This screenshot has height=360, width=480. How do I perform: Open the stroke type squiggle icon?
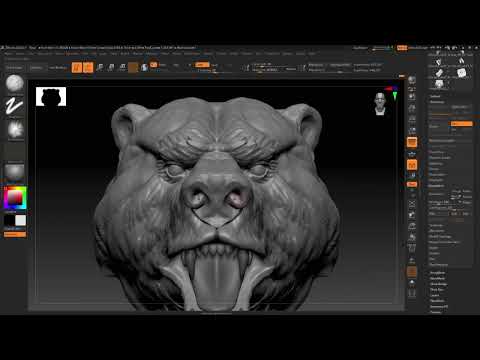click(x=15, y=106)
